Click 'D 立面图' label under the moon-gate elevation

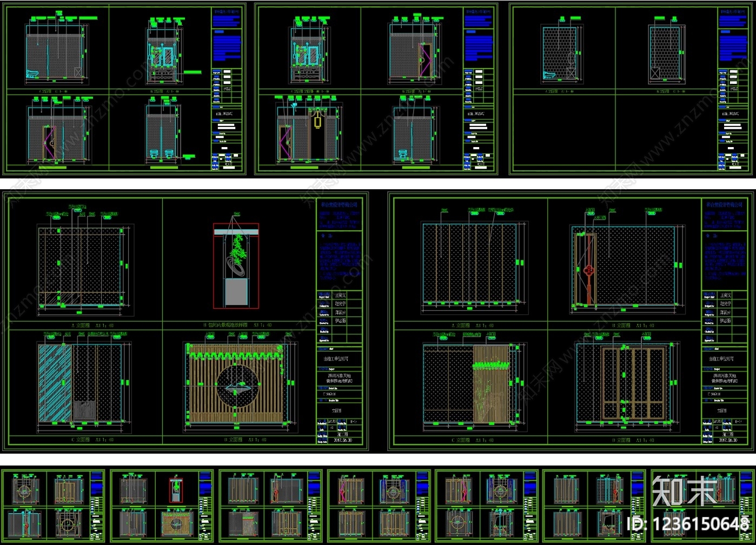[245, 440]
